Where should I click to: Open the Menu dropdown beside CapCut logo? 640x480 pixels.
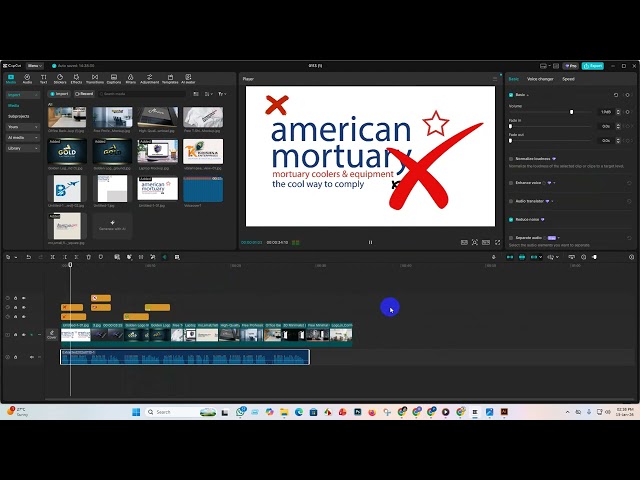pos(35,66)
